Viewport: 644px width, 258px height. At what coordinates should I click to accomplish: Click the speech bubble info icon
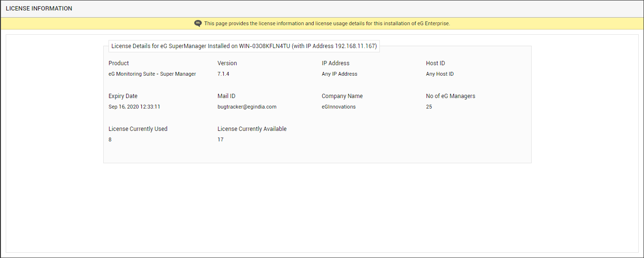coord(198,23)
